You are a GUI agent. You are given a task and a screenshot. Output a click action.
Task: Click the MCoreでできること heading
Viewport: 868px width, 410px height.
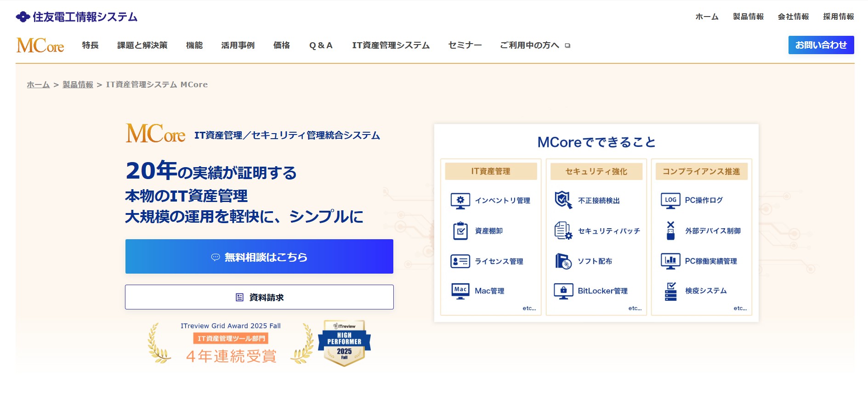[596, 142]
